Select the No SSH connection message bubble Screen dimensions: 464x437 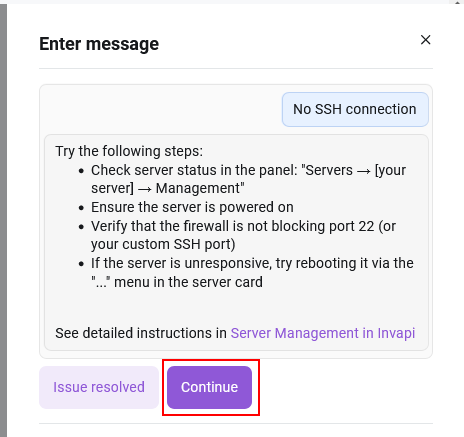(355, 109)
